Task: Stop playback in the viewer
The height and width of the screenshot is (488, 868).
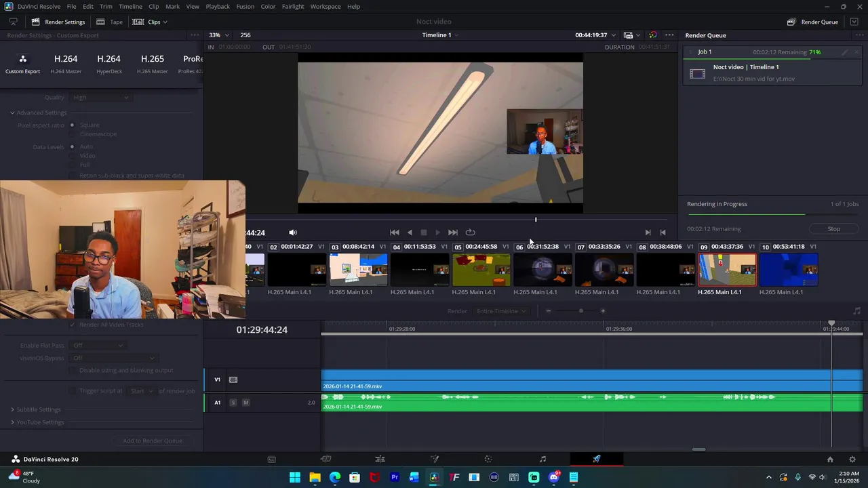Action: pos(424,232)
